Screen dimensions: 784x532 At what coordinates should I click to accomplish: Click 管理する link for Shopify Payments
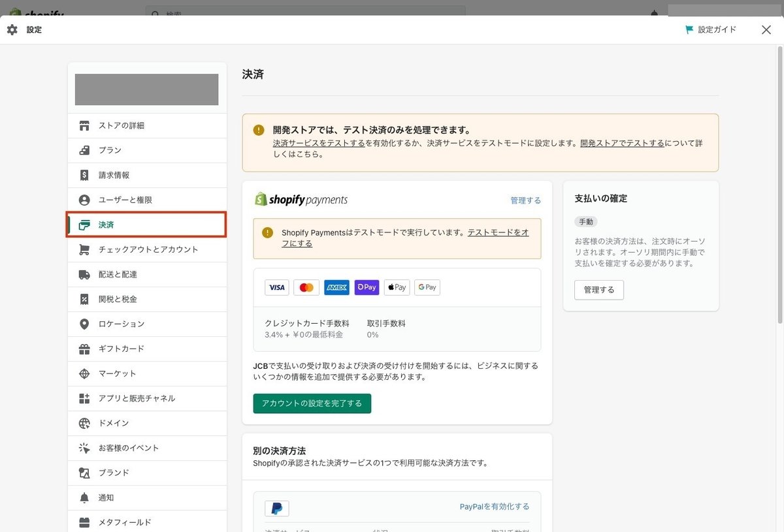(526, 200)
